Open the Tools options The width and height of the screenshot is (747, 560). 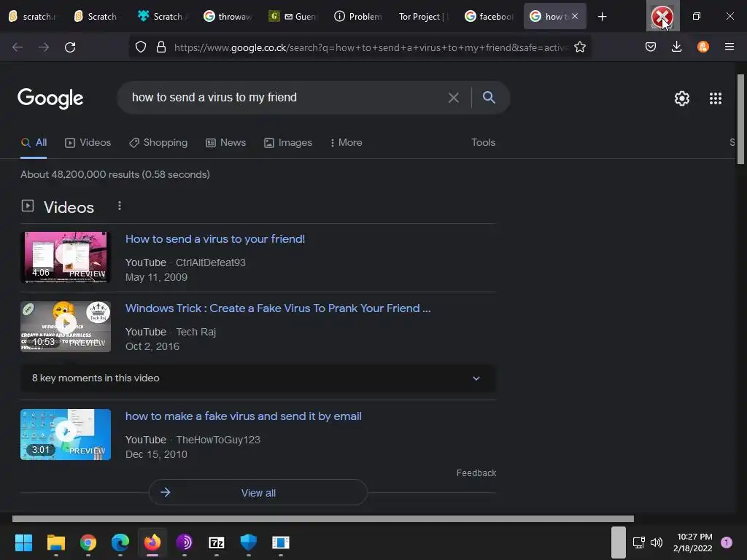(x=483, y=142)
